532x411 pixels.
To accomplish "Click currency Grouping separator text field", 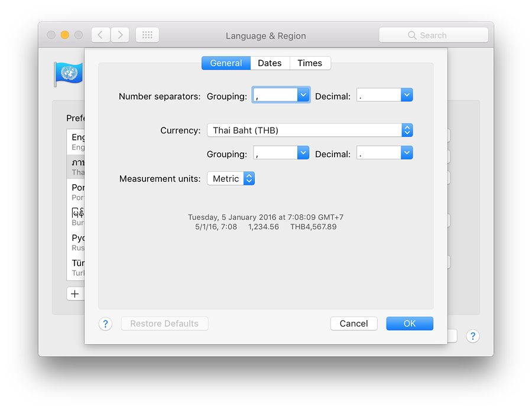I will coord(275,152).
